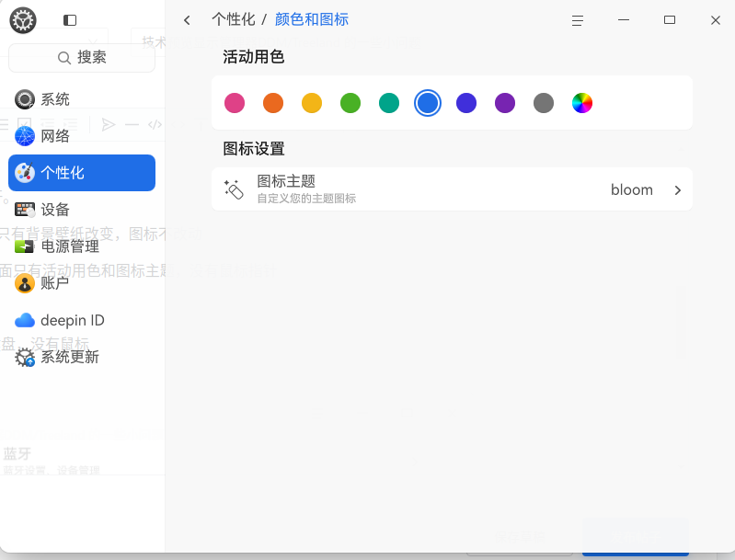Select the gray accent color
Viewport: 735px width, 560px height.
544,103
